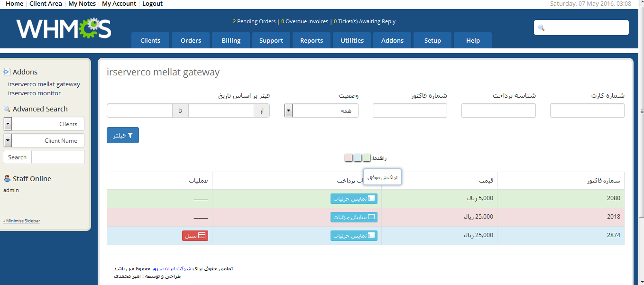644x285 pixels.
Task: Click the sidebar Search button
Action: [17, 157]
